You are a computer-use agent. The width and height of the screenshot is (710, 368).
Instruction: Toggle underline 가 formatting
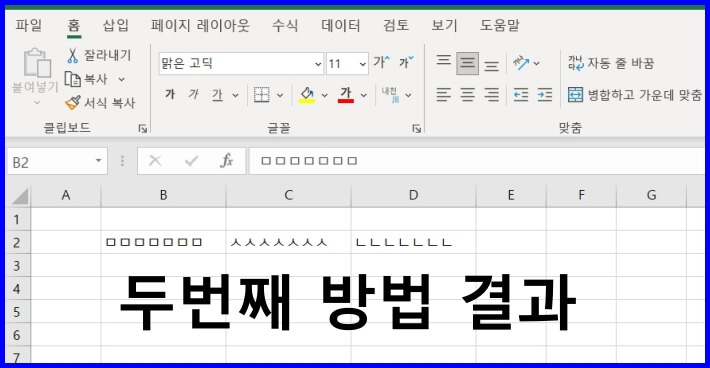tap(218, 95)
